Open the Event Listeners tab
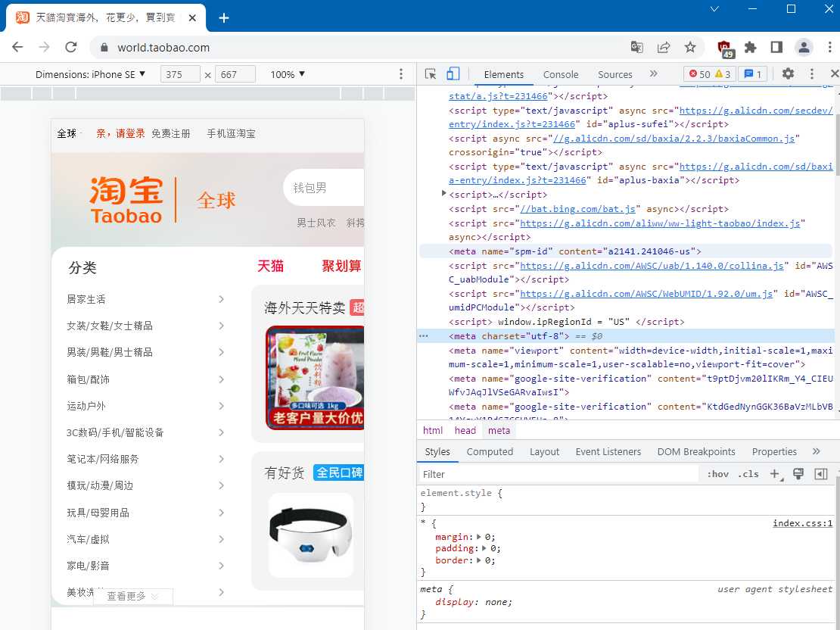 (x=608, y=451)
